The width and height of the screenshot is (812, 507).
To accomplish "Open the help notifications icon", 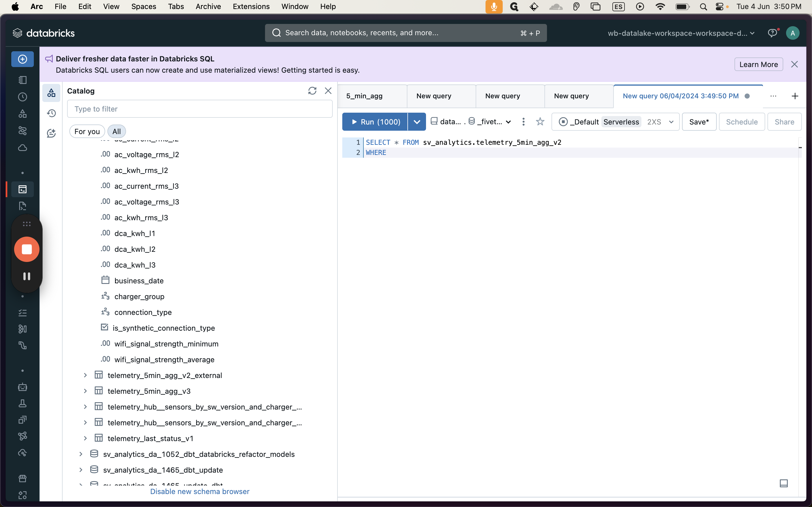I will click(x=773, y=33).
